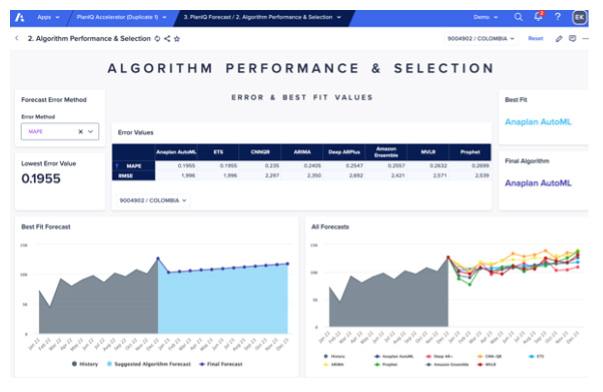
Task: Toggle Deep AR+ legend item
Action: click(x=440, y=357)
